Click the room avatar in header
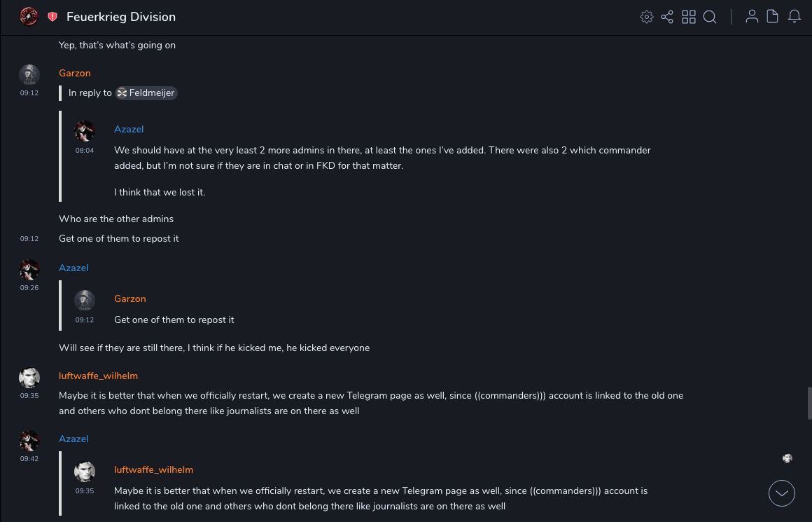This screenshot has width=812, height=522. (29, 16)
